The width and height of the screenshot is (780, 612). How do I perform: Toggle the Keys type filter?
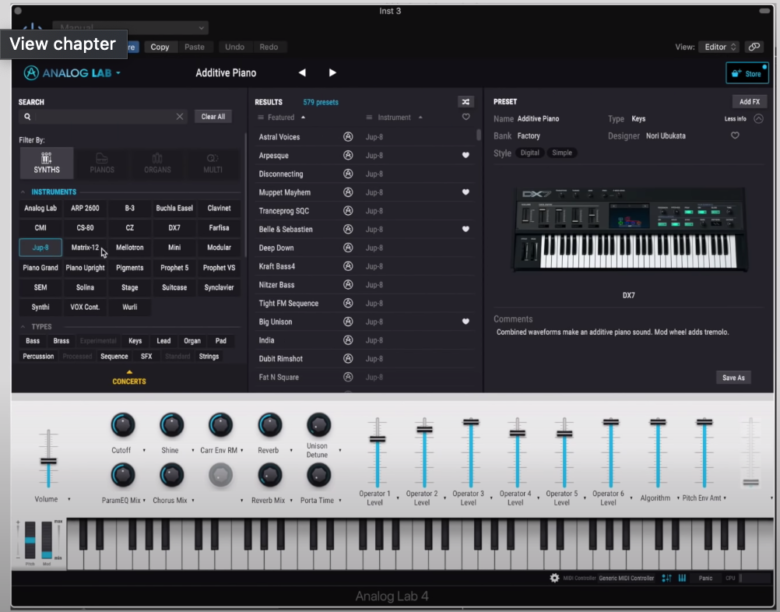pos(135,341)
